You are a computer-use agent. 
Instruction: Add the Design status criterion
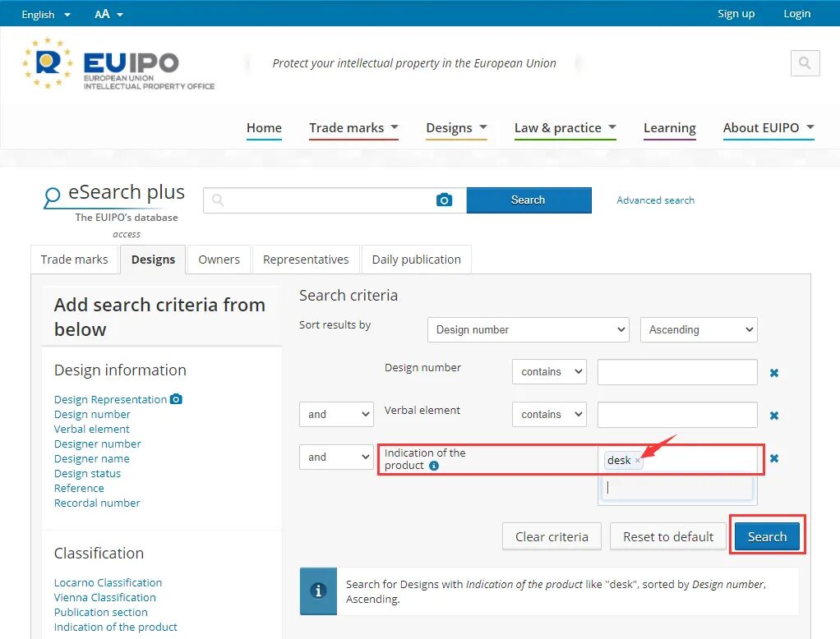point(87,474)
